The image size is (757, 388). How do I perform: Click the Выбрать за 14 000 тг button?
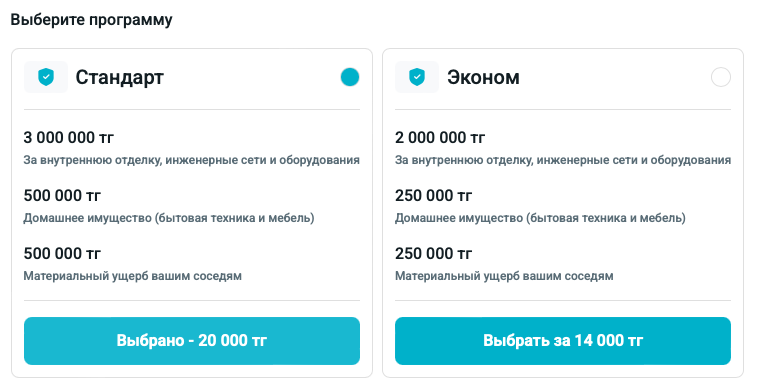(x=563, y=341)
